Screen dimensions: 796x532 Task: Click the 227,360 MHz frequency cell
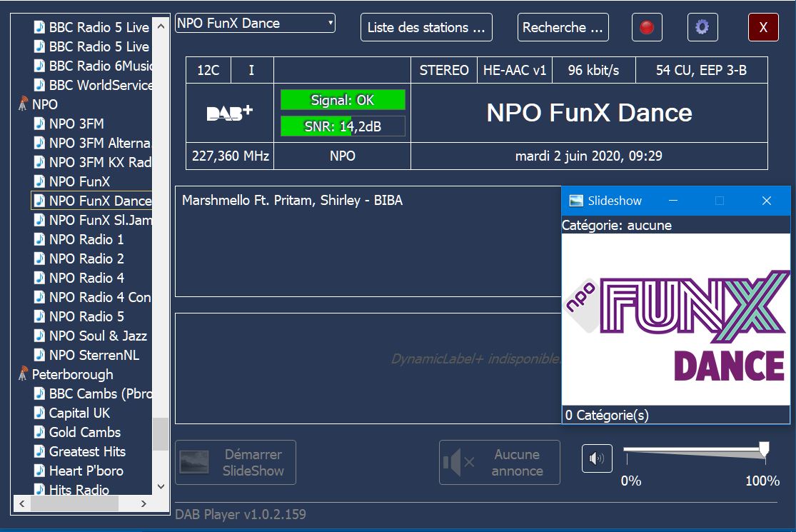[x=230, y=156]
